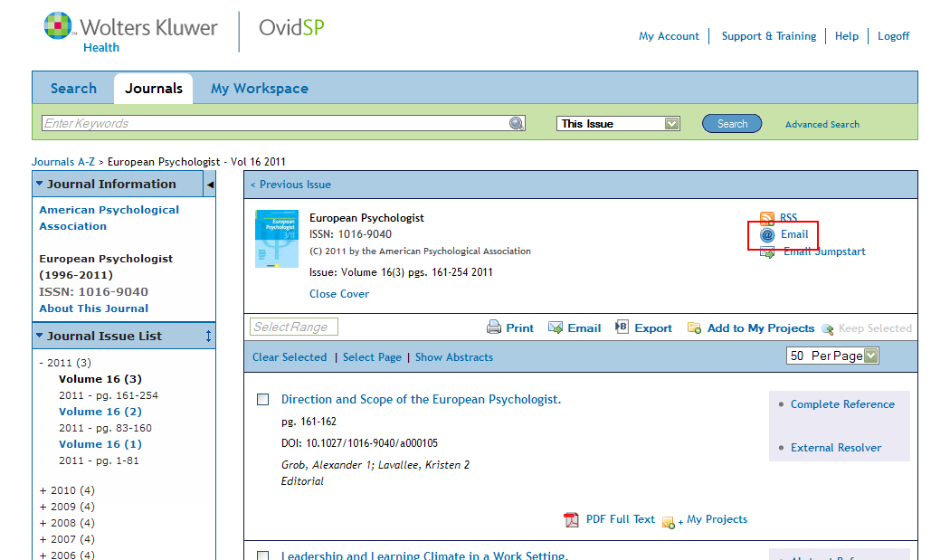Viewport: 950px width, 560px height.
Task: Click the blue Search button
Action: click(732, 124)
